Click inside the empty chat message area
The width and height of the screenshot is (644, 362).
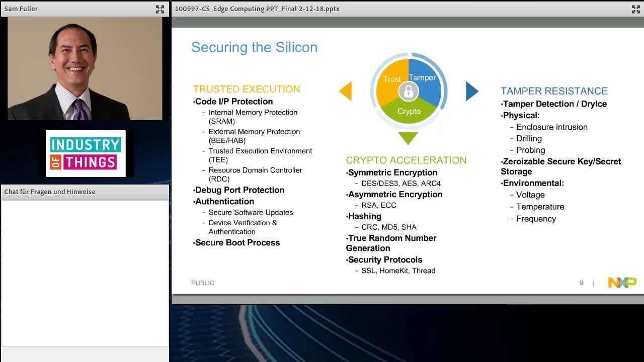pos(85,271)
